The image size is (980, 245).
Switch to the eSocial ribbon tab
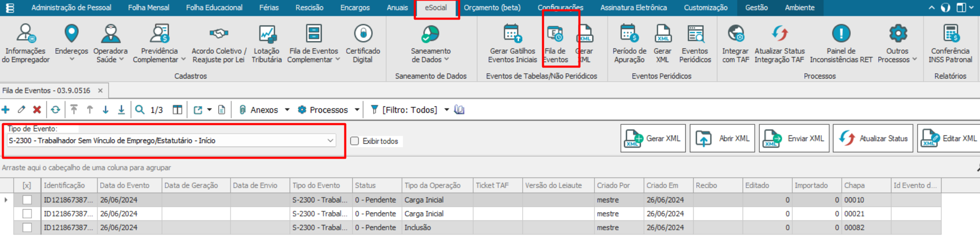[436, 7]
